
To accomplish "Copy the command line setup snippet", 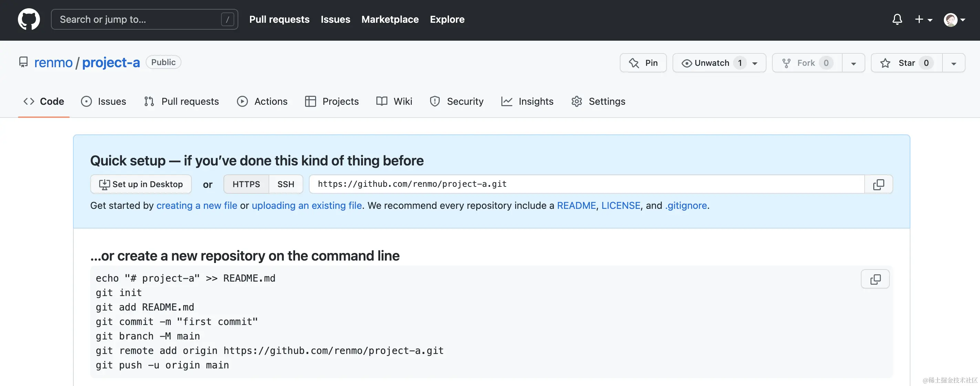I will (x=875, y=279).
